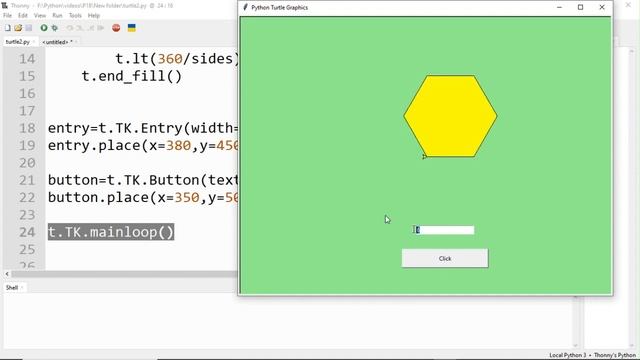Run current script with green play icon
Screen dimensions: 640x360
pos(44,28)
